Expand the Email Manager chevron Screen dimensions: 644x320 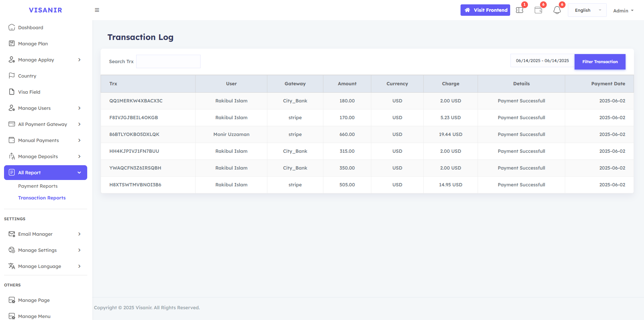[x=79, y=234]
